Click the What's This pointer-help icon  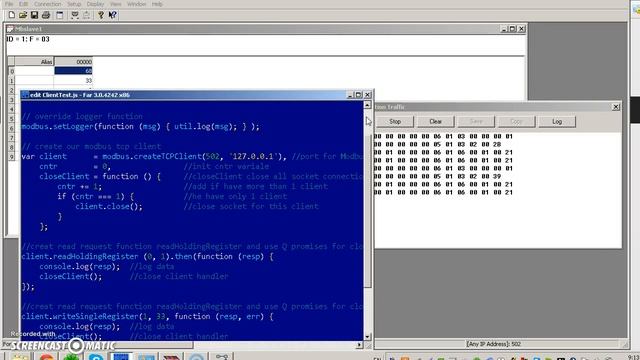pyautogui.click(x=112, y=15)
